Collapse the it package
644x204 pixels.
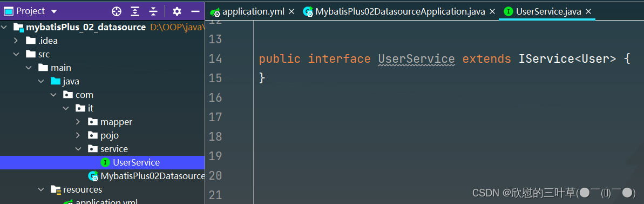coord(66,109)
